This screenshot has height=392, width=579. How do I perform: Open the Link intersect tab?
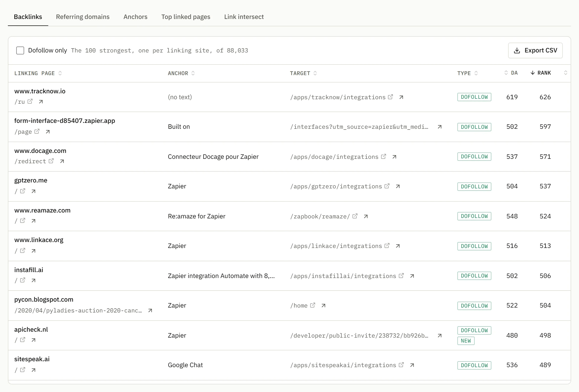244,17
